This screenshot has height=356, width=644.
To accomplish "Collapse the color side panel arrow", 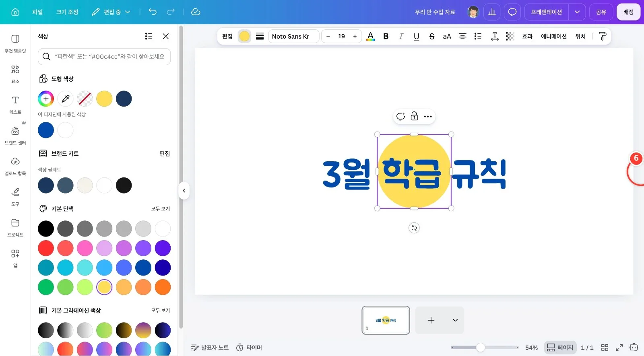I will [184, 191].
